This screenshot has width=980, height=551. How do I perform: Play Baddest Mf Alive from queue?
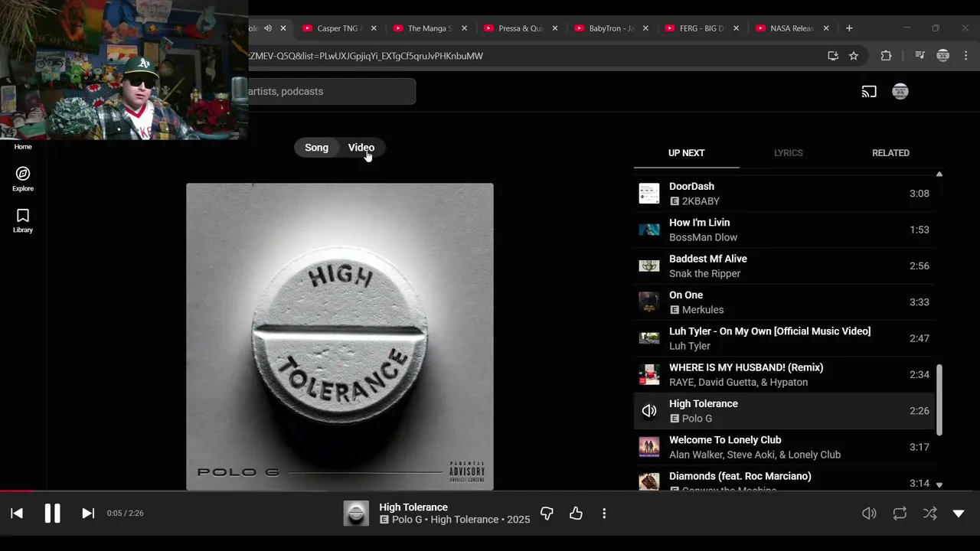point(784,266)
